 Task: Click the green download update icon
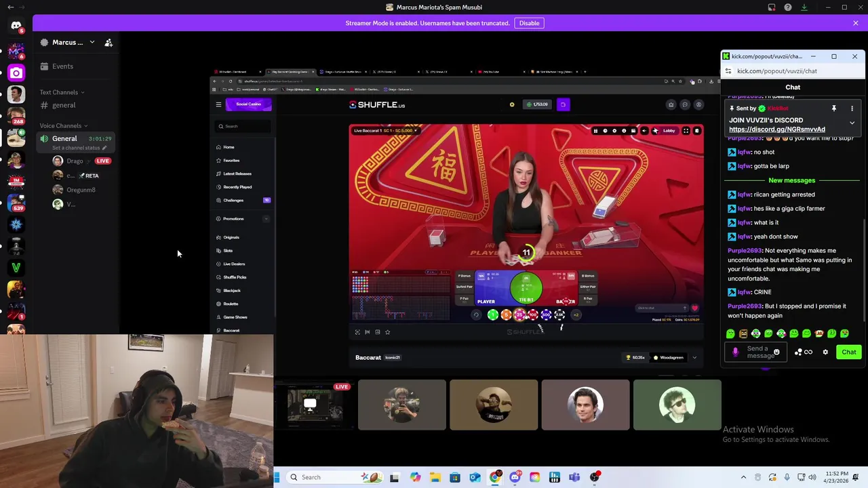(x=804, y=7)
